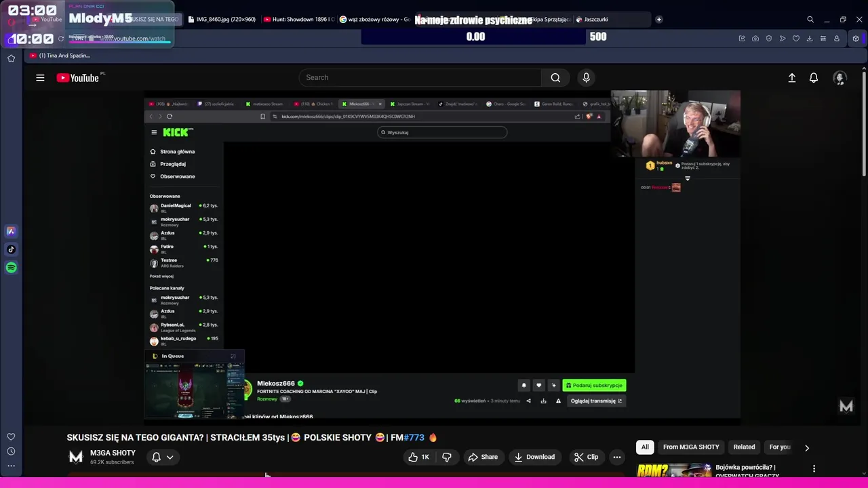Select the All filter chip

pyautogui.click(x=645, y=447)
